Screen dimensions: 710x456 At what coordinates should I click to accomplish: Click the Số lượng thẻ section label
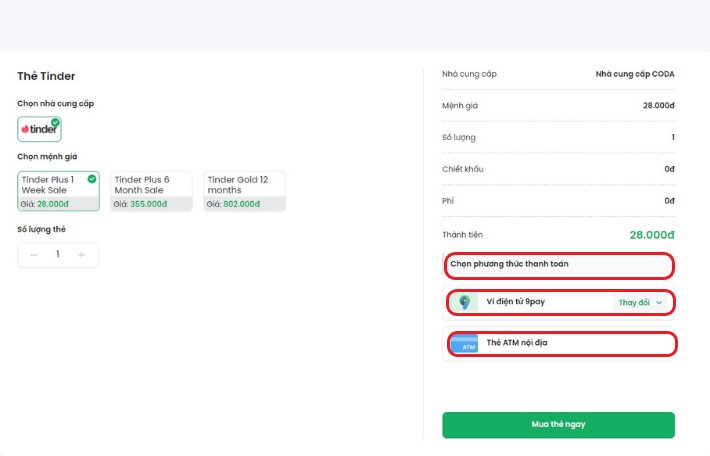(41, 229)
